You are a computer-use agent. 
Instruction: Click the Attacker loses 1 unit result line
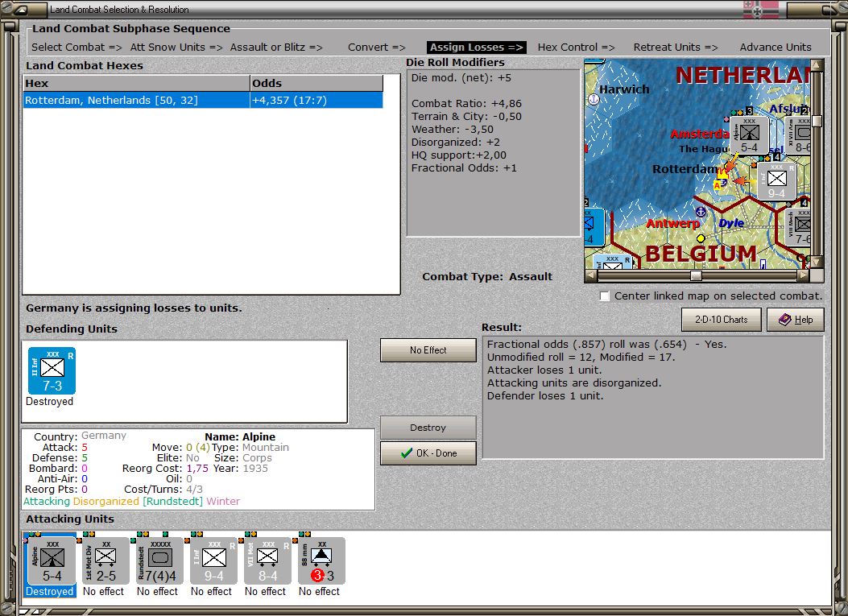pyautogui.click(x=544, y=370)
